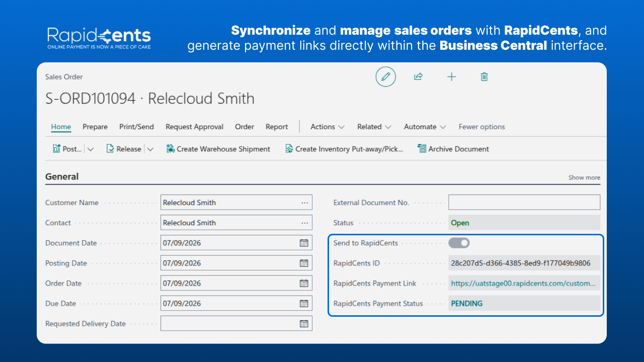Screen dimensions: 644x362
Task: Open the RapidCents Payment Link URL
Action: 523,283
